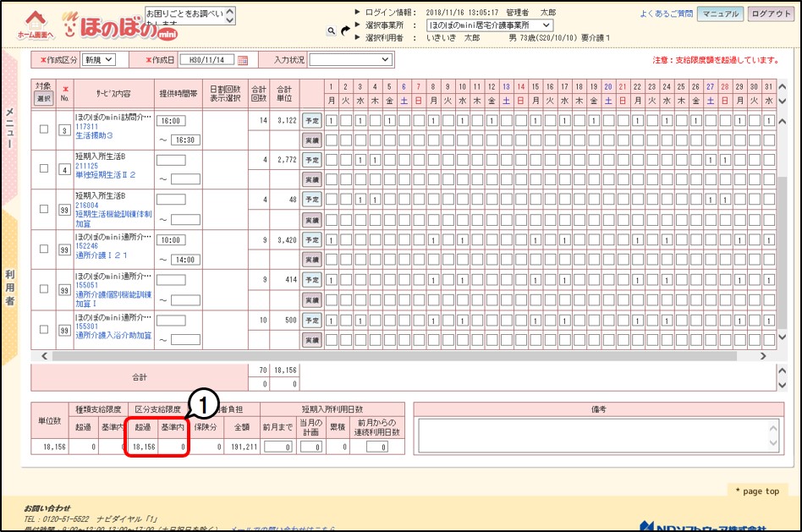This screenshot has height=532, width=802.
Task: Click the 前月まで input field
Action: (277, 447)
